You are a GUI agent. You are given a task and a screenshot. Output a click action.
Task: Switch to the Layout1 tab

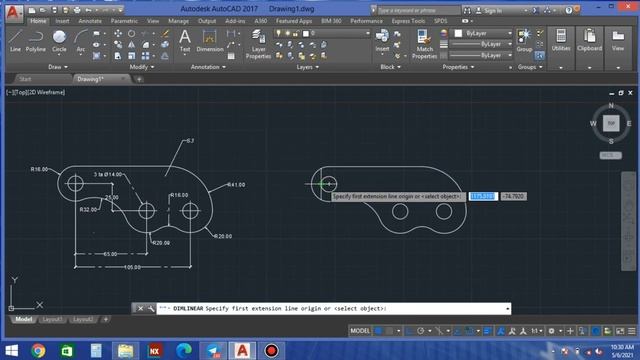pos(52,319)
